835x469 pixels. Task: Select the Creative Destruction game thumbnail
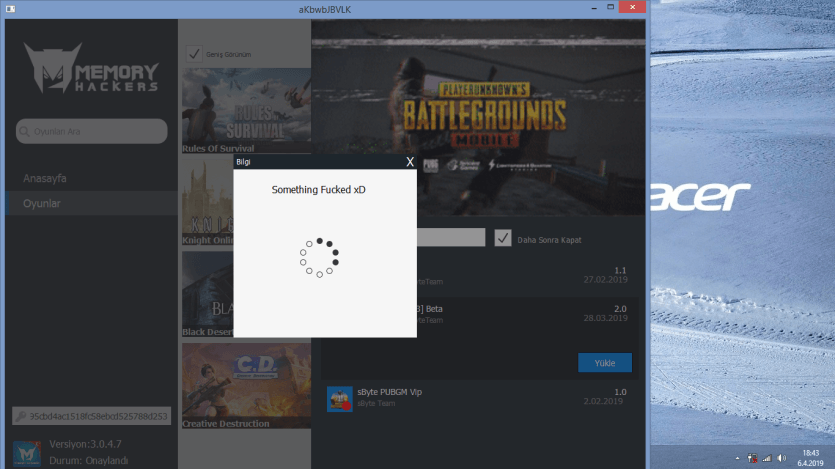click(247, 386)
